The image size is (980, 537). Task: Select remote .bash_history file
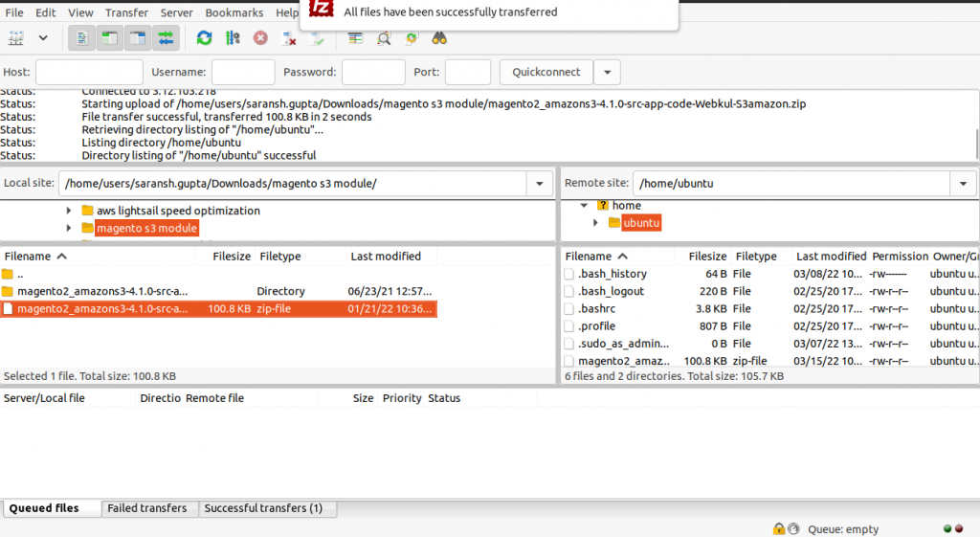(x=770, y=274)
